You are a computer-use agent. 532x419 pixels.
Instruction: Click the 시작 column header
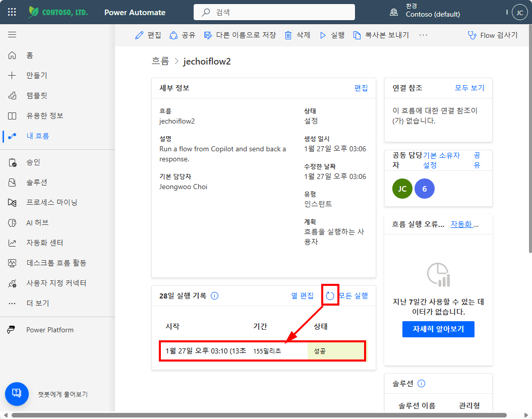point(172,326)
